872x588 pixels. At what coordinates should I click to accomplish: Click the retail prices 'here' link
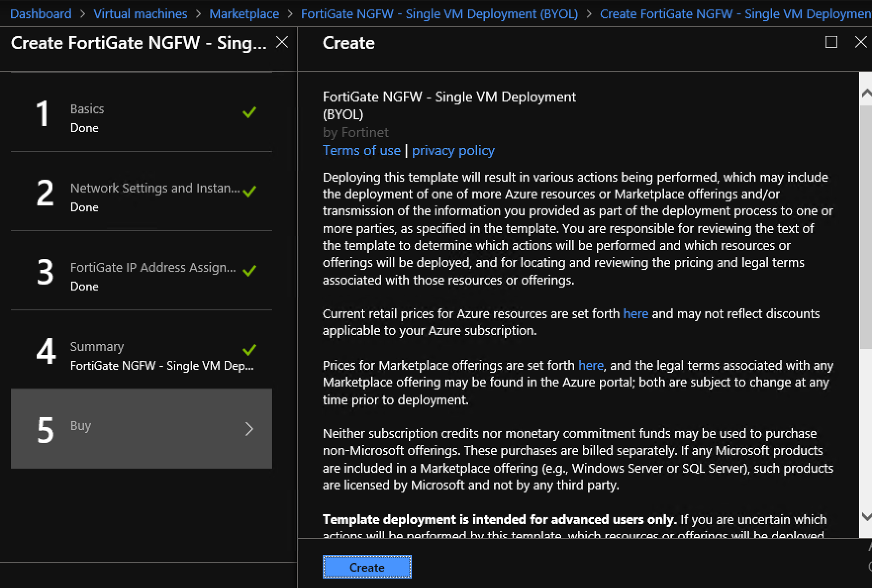pos(635,314)
